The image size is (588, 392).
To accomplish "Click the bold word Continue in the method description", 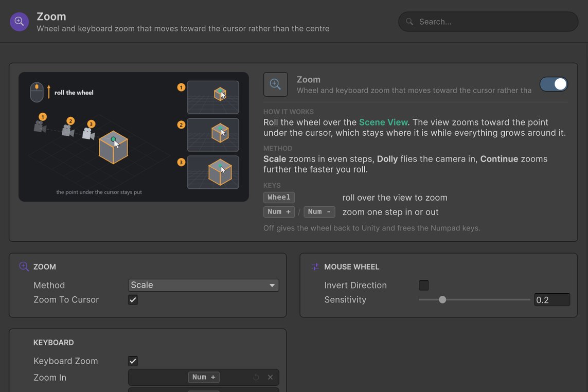I will [499, 159].
